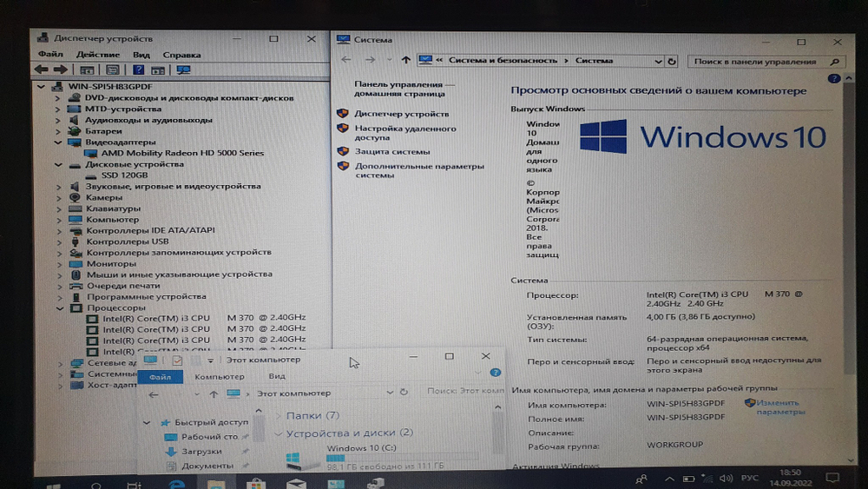Click Explorer Up arrow
The width and height of the screenshot is (868, 489).
pyautogui.click(x=214, y=394)
